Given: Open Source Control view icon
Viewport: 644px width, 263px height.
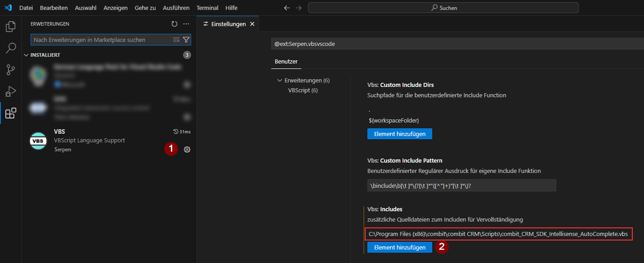Looking at the screenshot, I should (10, 70).
